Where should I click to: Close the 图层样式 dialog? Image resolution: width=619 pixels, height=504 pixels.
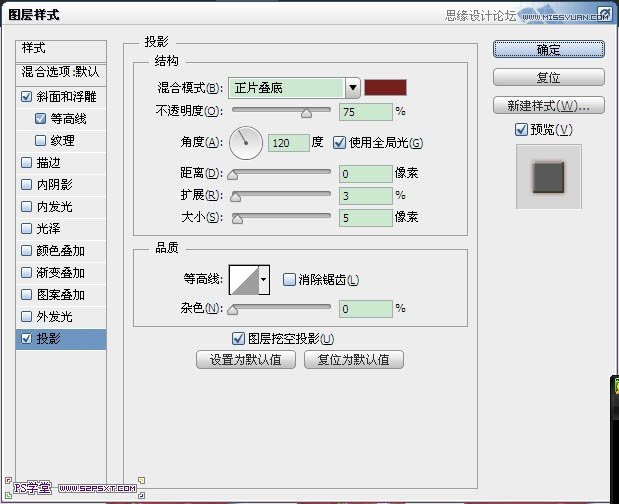coord(605,13)
